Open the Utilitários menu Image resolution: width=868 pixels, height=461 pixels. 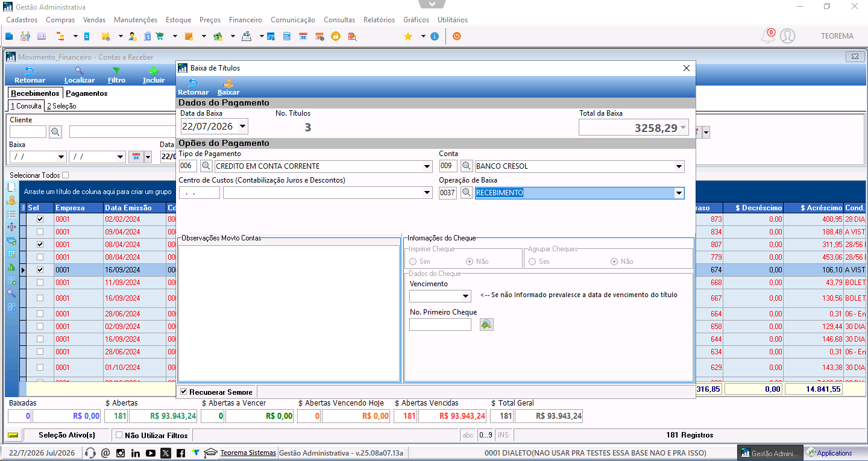453,20
